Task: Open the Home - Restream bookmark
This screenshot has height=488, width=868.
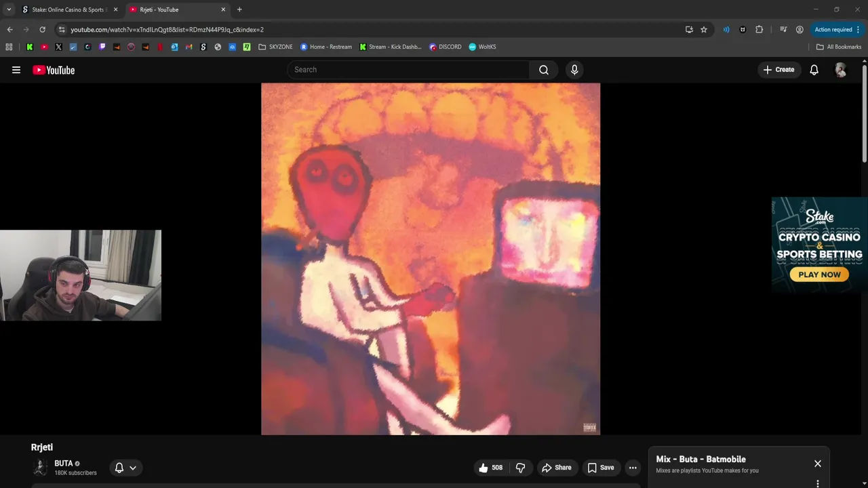Action: [326, 47]
